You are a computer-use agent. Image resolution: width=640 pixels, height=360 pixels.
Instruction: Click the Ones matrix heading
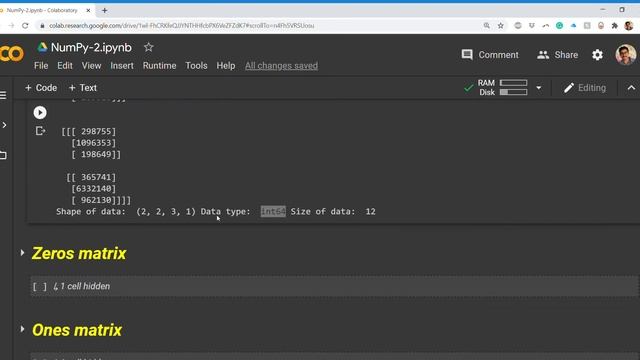coord(77,330)
